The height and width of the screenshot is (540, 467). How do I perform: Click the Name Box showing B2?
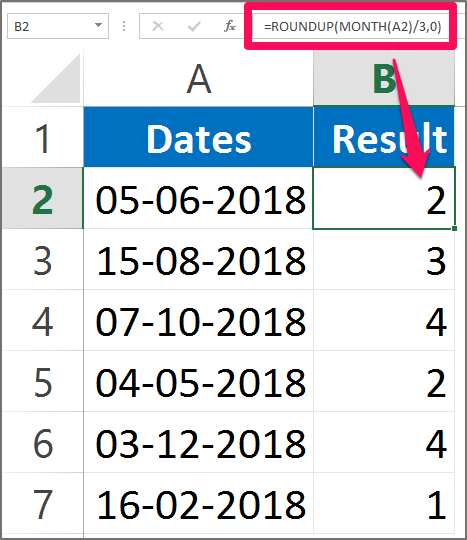[58, 26]
